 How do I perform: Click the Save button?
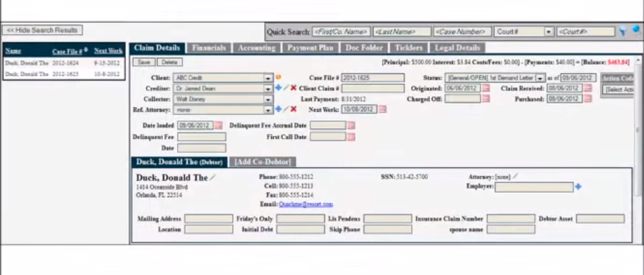(x=144, y=62)
